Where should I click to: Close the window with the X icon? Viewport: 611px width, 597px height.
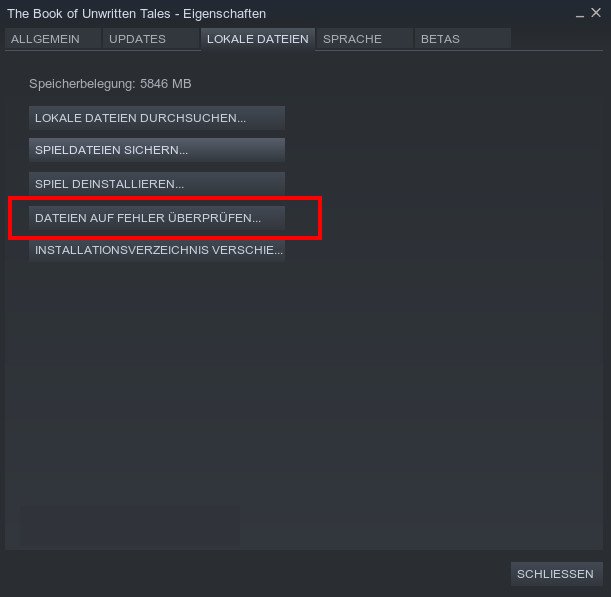click(596, 13)
